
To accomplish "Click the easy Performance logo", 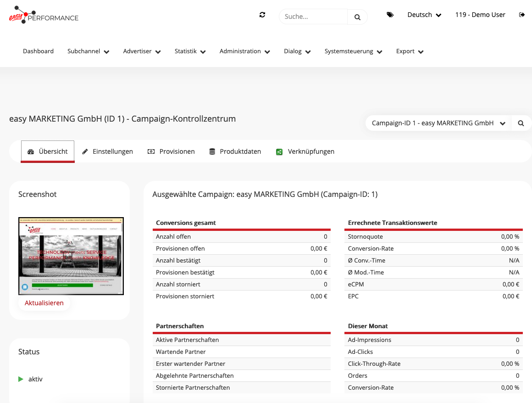I will click(x=44, y=15).
